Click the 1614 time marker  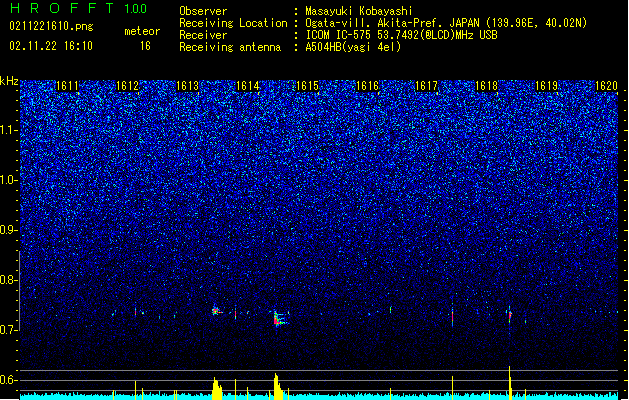pyautogui.click(x=248, y=86)
